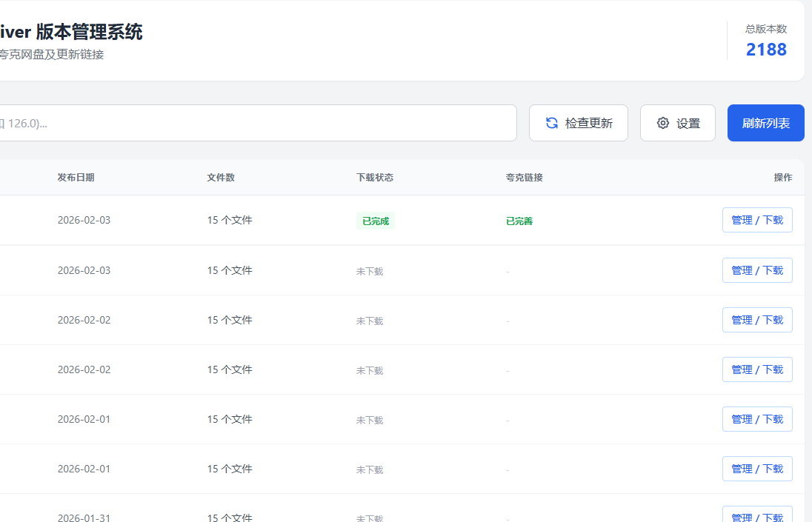Click the gear icon for 设置
Image resolution: width=812 pixels, height=522 pixels.
(663, 123)
